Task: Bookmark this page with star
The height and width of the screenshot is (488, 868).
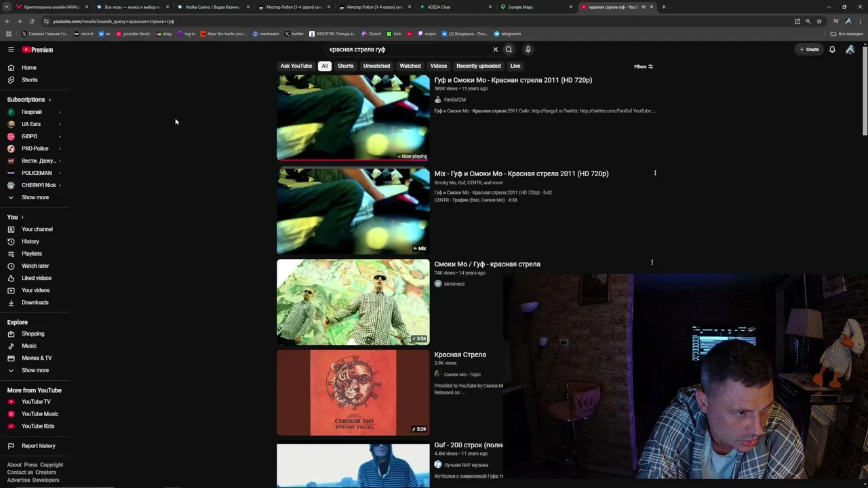Action: pos(818,21)
